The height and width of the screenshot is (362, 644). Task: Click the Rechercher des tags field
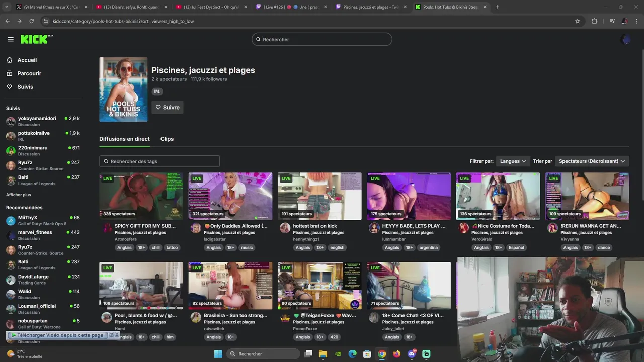coord(159,161)
